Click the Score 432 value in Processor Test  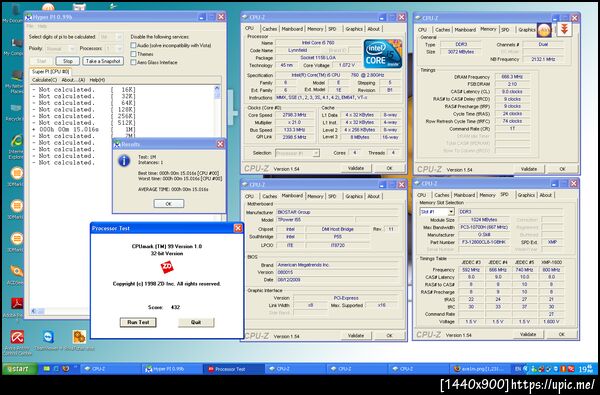[175, 307]
